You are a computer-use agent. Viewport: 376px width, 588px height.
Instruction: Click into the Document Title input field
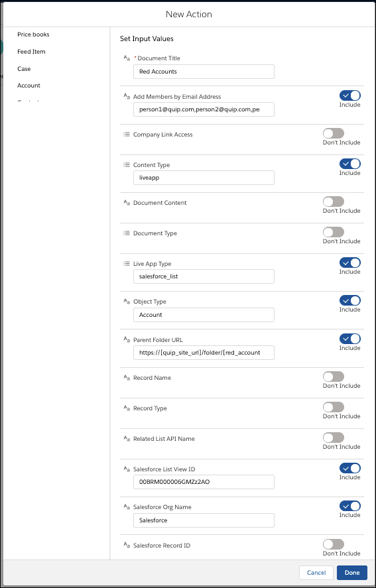click(x=204, y=72)
